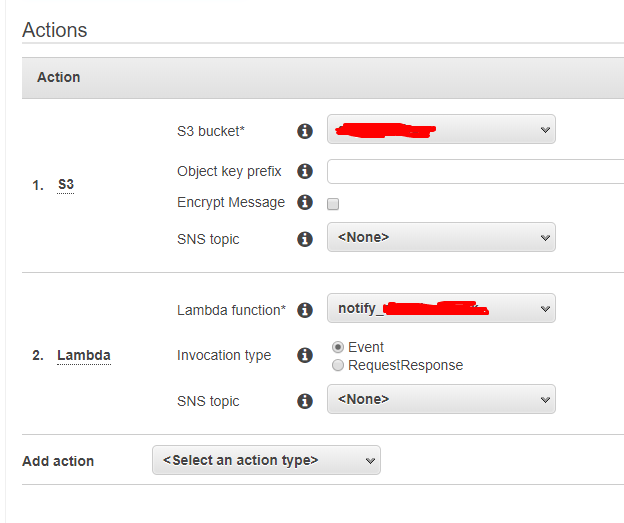
Task: Click the RequestResponse radio label
Action: coord(406,365)
